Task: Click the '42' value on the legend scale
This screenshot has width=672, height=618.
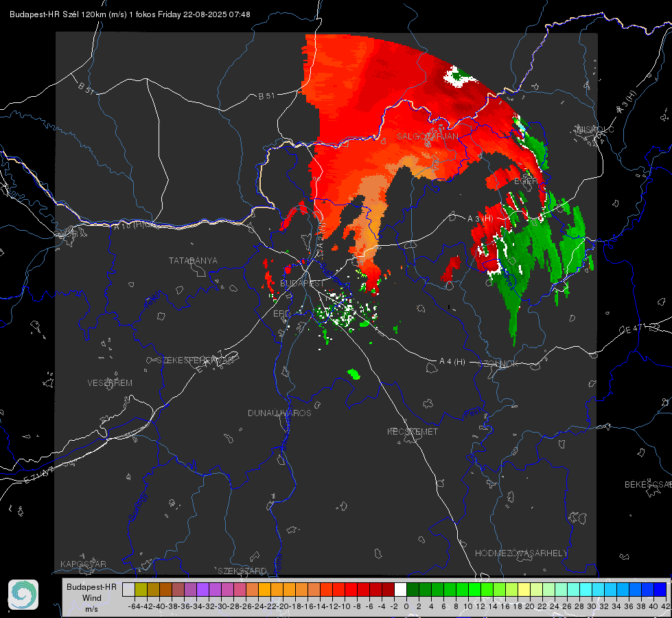Action: coord(666,606)
